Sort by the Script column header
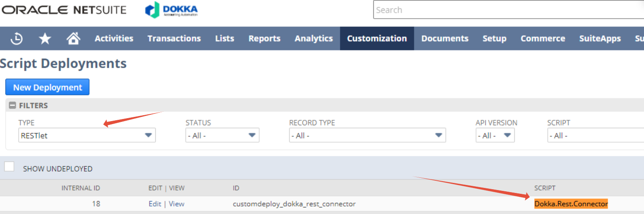This screenshot has width=644, height=214. pyautogui.click(x=545, y=188)
